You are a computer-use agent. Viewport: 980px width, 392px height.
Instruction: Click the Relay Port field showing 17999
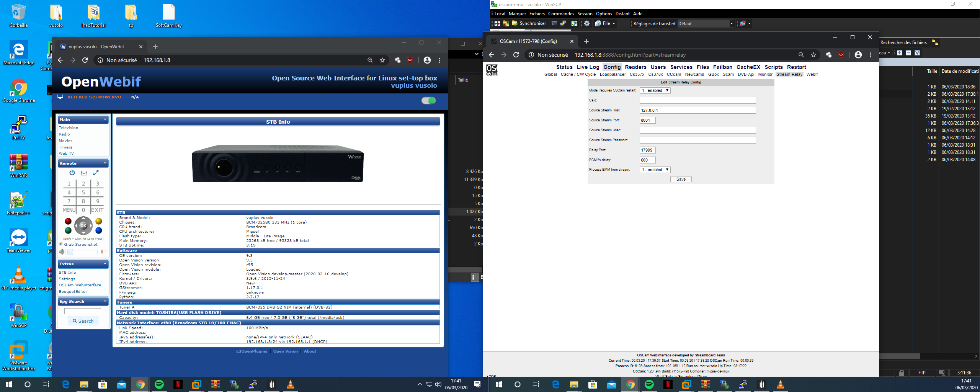click(x=647, y=150)
